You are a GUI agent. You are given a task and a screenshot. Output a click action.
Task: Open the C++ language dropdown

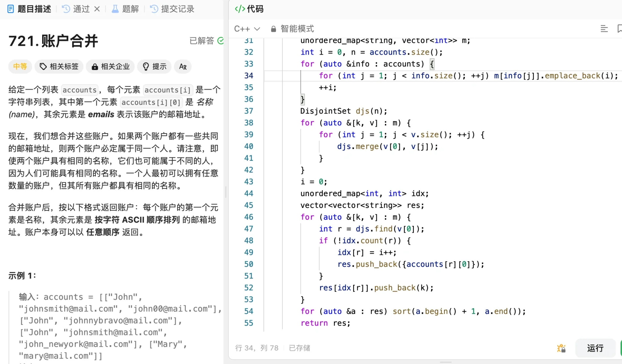pos(247,29)
